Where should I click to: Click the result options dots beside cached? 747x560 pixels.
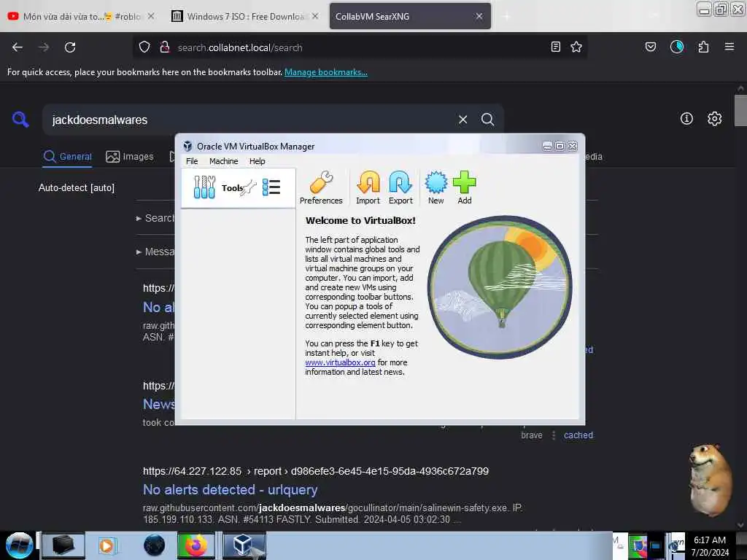point(554,435)
